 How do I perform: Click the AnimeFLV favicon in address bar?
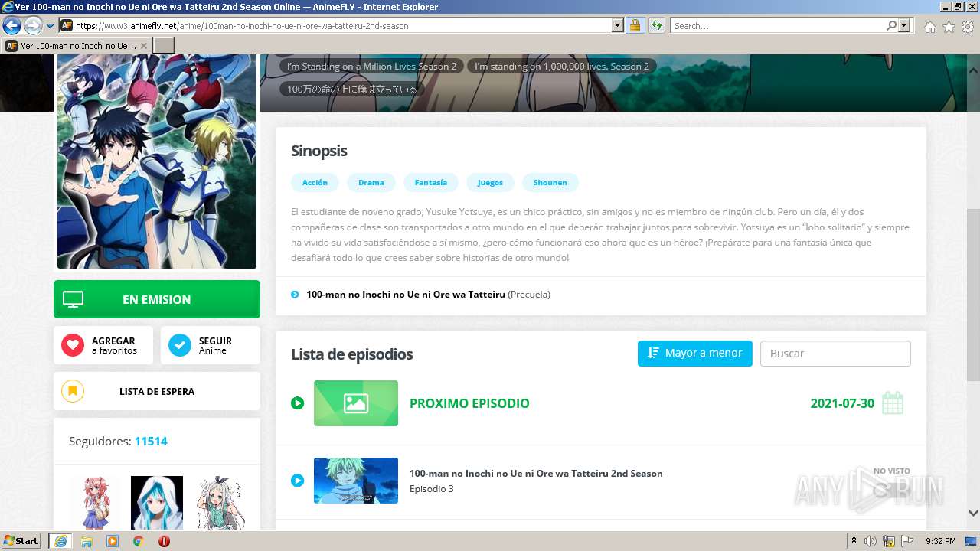[67, 25]
